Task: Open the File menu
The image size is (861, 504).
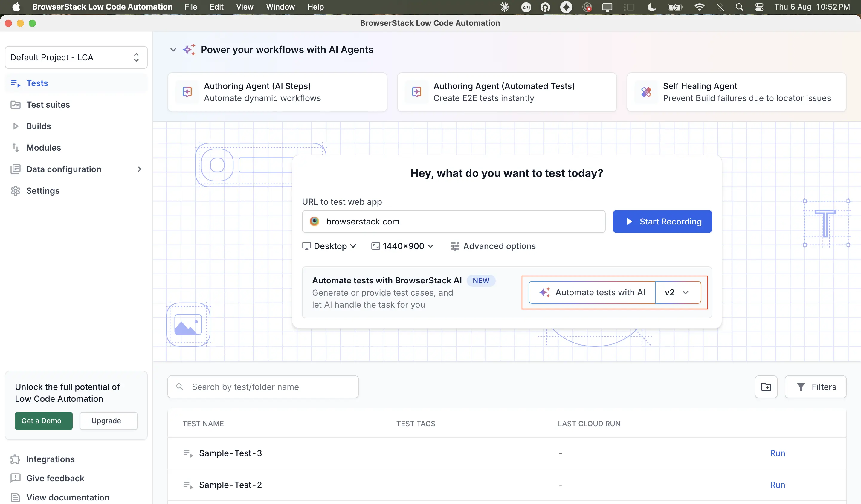Action: [191, 7]
